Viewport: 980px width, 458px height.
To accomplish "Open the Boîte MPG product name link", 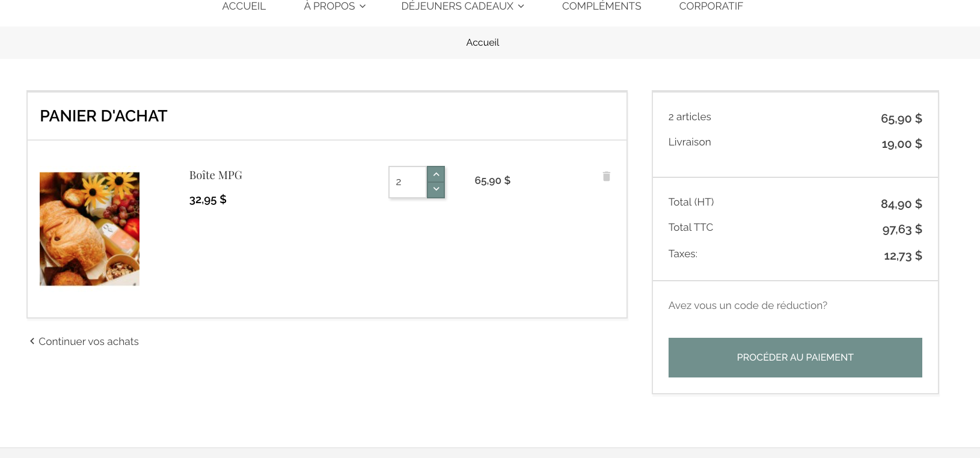I will [x=216, y=175].
